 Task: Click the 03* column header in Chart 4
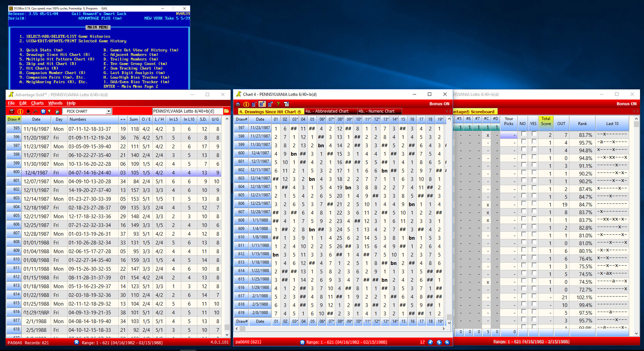click(294, 119)
